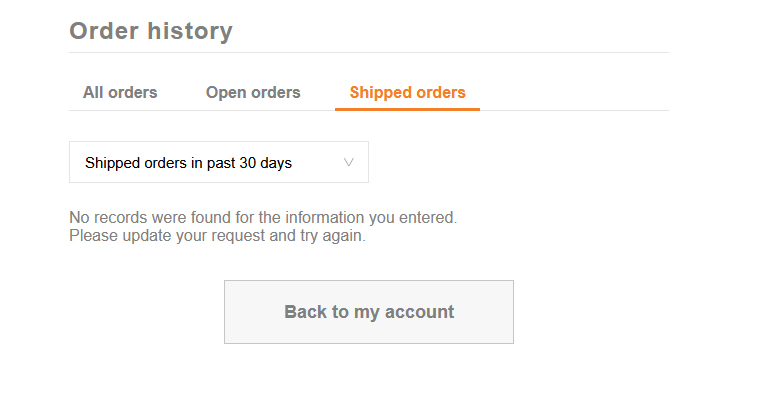Click the word 'Open' in middle tab

coord(226,92)
